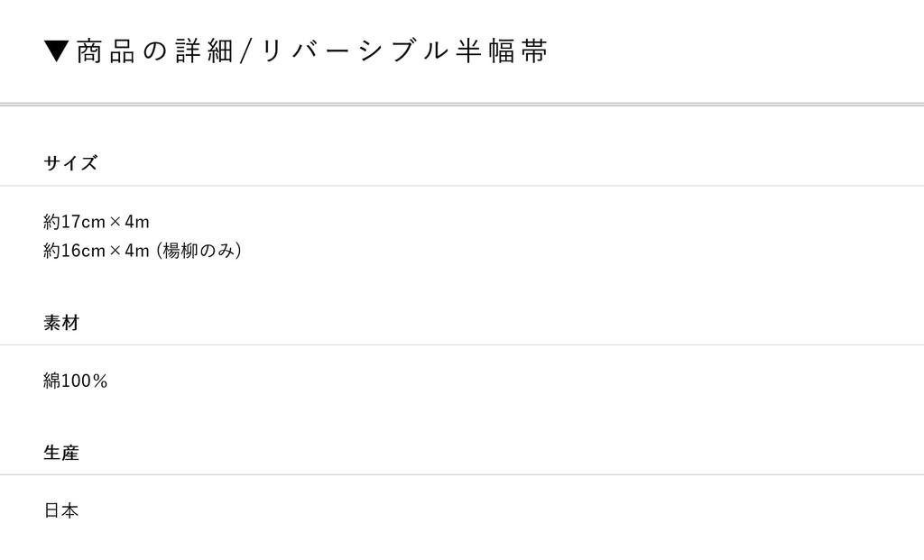Click the divider line under 生産

click(462, 474)
